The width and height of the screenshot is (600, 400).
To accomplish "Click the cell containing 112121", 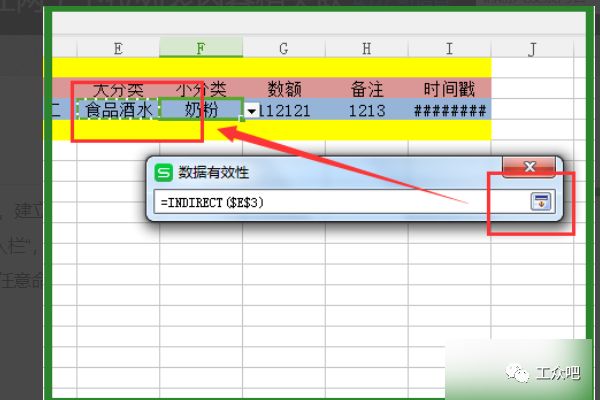I will point(290,110).
